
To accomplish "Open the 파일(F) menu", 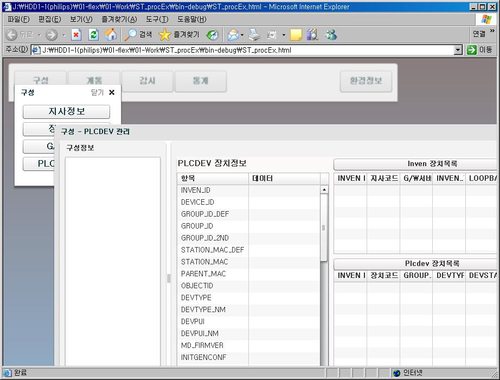I will [18, 19].
